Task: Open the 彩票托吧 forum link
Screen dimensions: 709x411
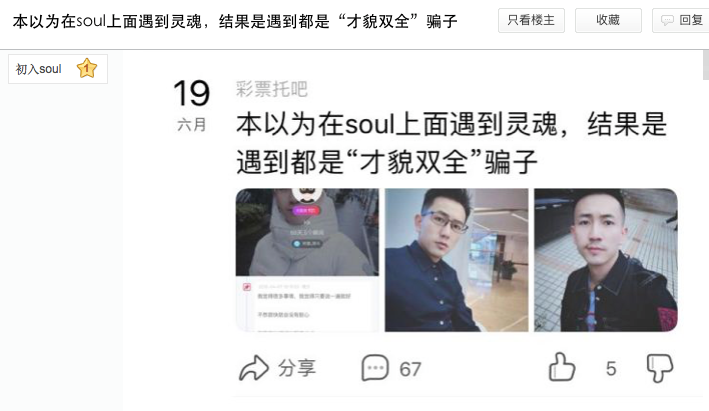Action: tap(272, 89)
